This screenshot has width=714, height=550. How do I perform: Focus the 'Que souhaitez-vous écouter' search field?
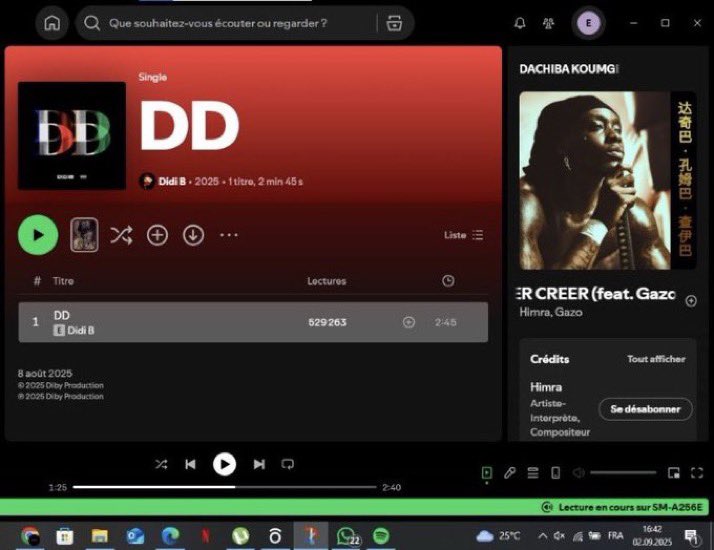[x=218, y=23]
